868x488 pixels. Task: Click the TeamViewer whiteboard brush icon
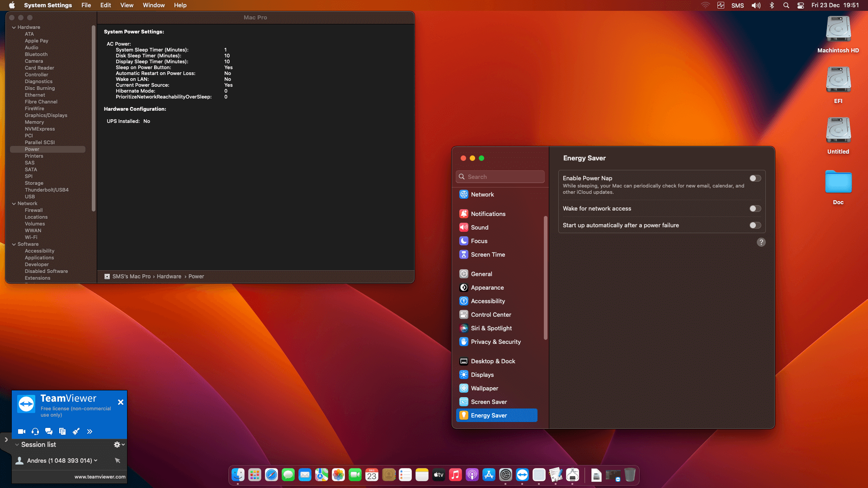tap(76, 432)
